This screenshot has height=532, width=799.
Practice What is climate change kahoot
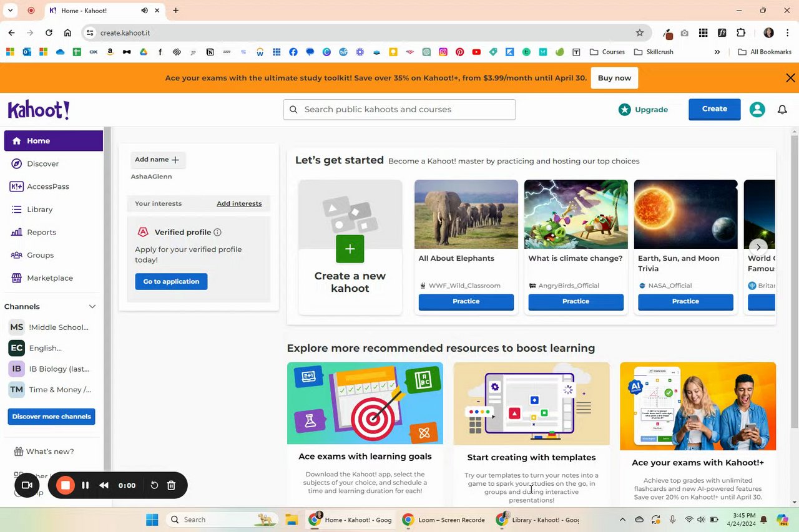click(576, 301)
